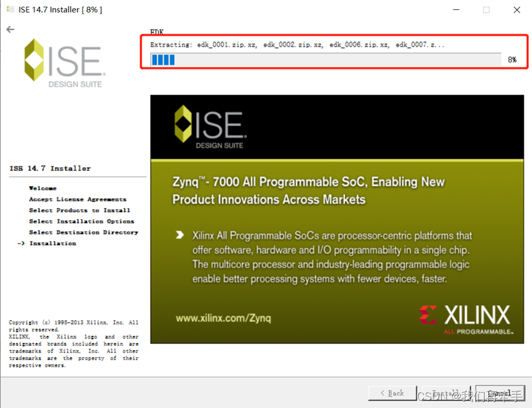Select the Select Installation Options step

coord(81,221)
